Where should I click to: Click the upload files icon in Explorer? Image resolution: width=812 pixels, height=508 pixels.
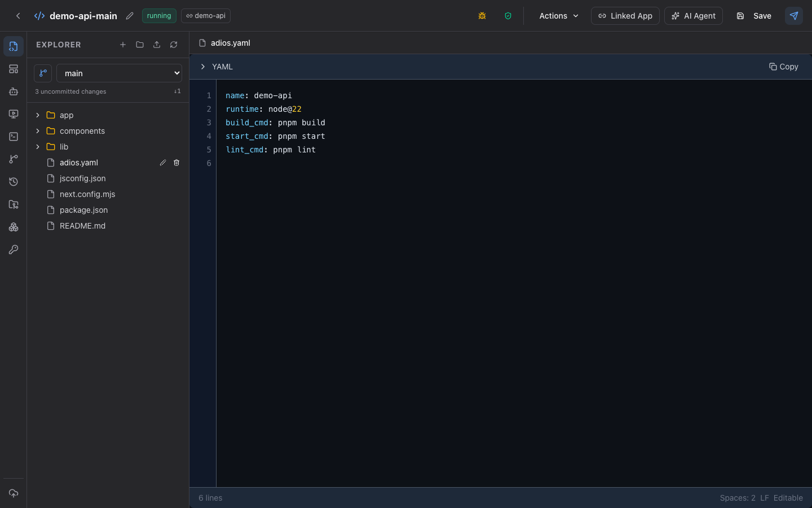157,45
